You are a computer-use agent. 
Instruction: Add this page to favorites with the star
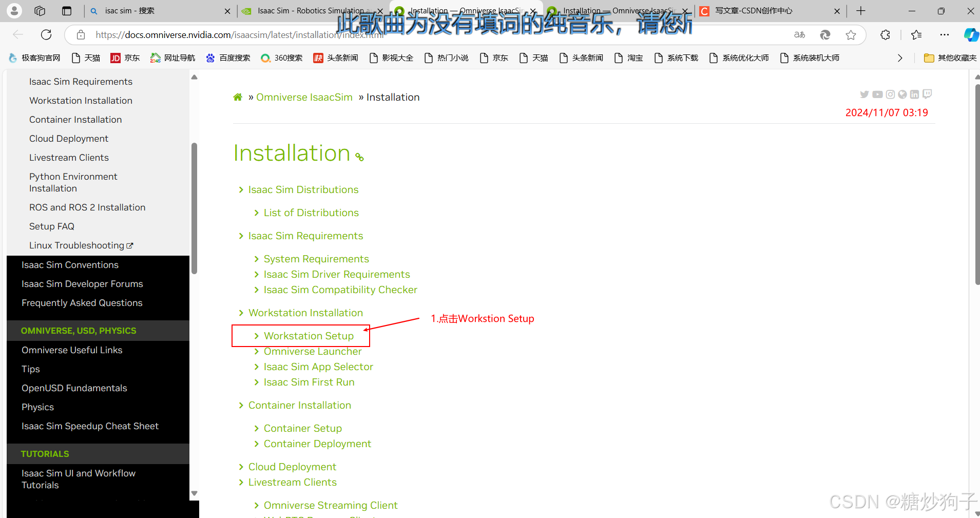tap(851, 35)
